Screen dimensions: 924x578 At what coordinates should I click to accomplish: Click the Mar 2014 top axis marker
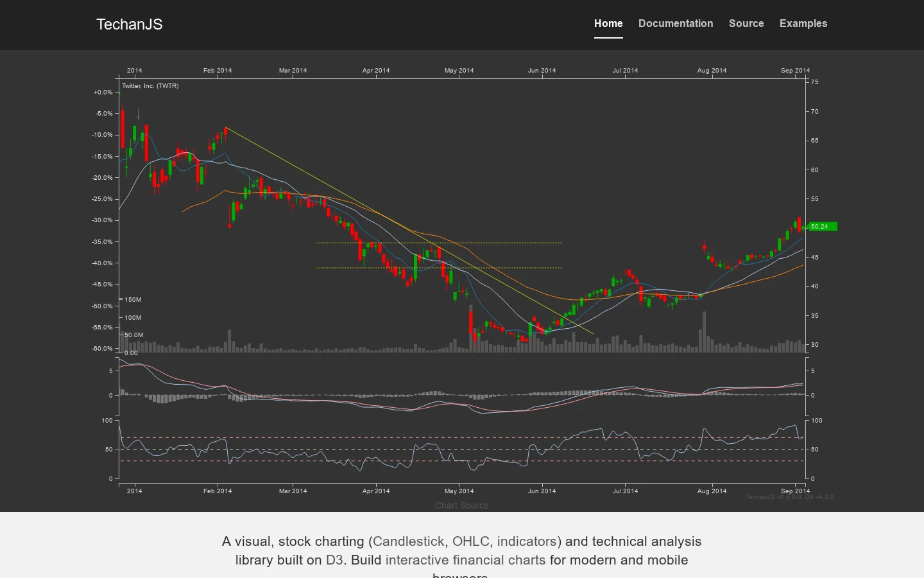[x=293, y=71]
